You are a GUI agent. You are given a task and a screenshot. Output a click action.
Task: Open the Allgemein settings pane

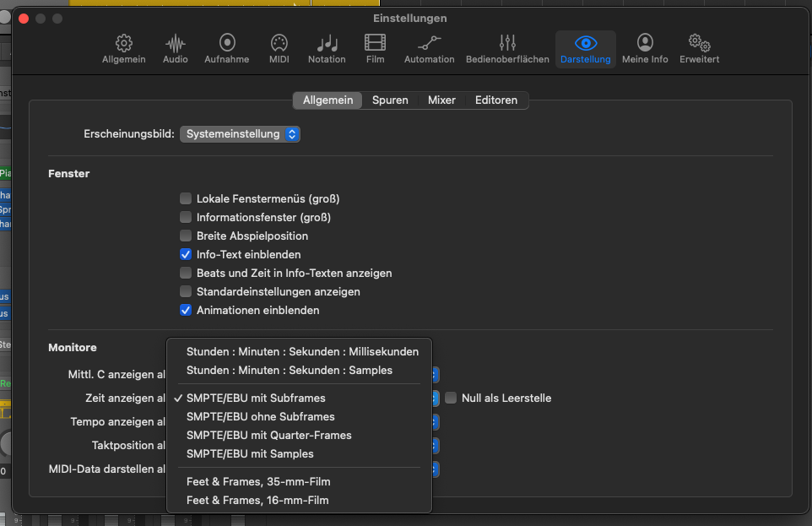pos(123,49)
